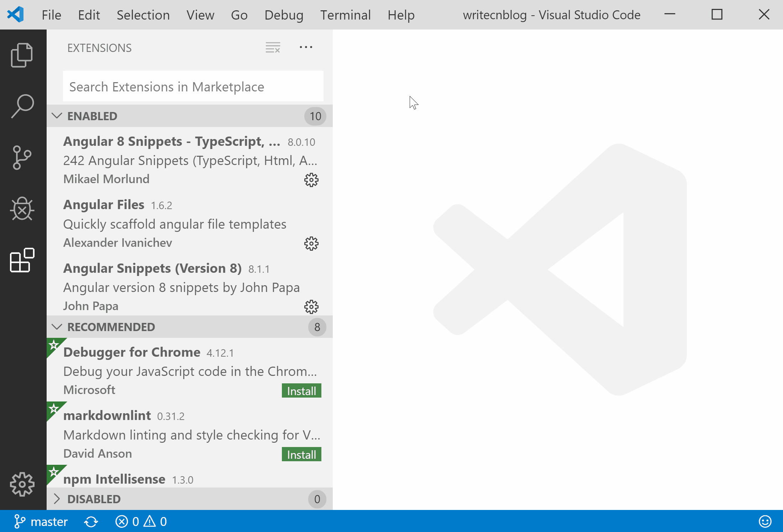Open the Source Control view
Image resolution: width=783 pixels, height=532 pixels.
tap(22, 157)
